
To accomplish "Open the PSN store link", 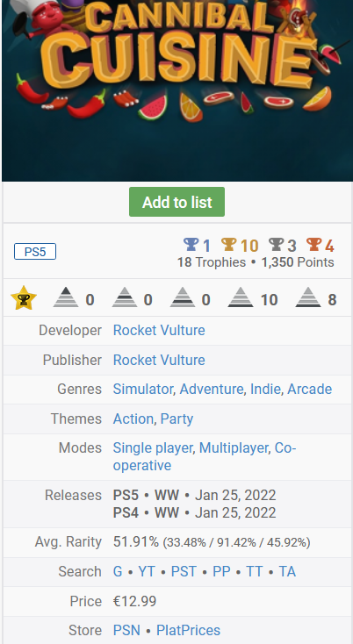I will click(x=126, y=630).
